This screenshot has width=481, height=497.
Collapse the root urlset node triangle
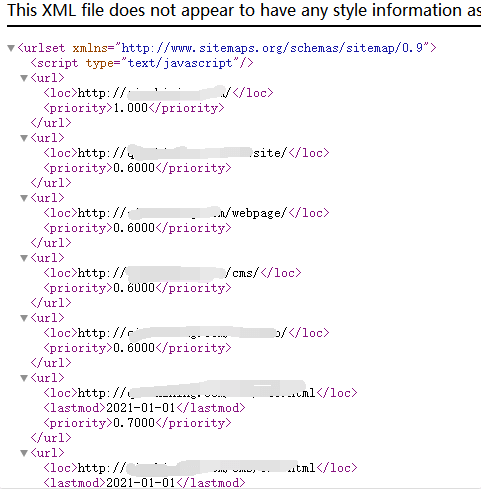tap(11, 48)
